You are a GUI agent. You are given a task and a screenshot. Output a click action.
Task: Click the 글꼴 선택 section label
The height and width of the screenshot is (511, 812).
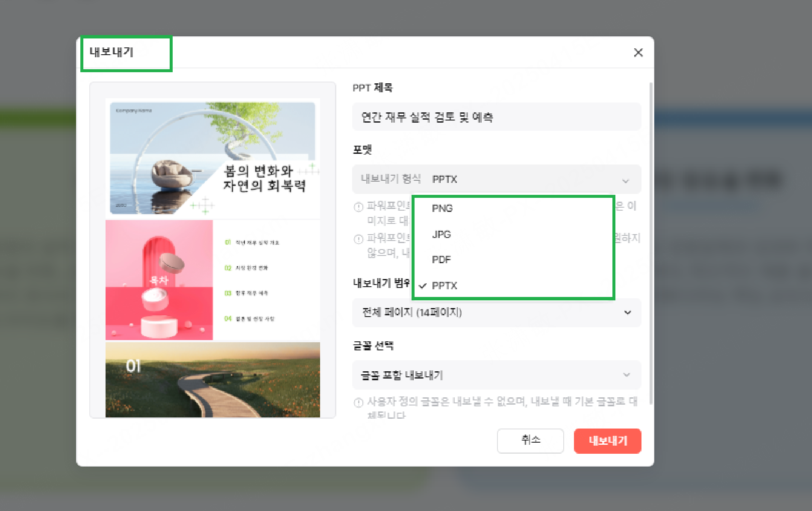pyautogui.click(x=373, y=346)
